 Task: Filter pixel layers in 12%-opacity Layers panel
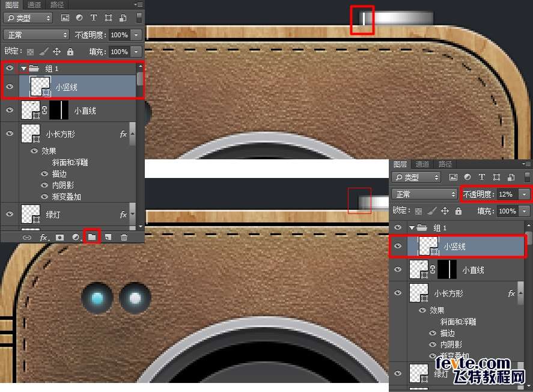coord(452,177)
